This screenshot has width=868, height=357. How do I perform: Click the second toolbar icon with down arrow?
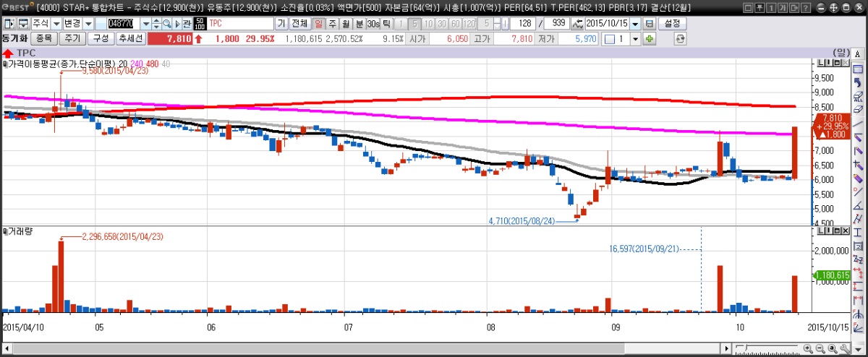[24, 24]
